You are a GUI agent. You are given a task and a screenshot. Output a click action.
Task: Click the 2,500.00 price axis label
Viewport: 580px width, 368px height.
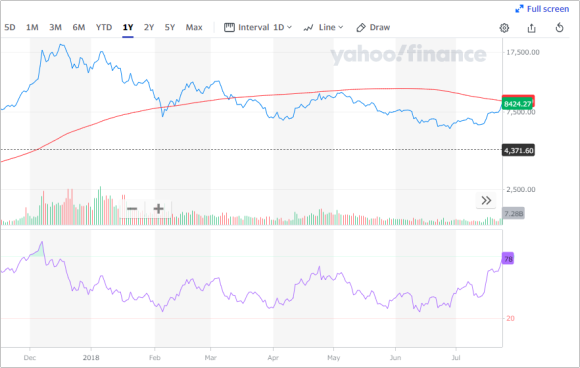click(521, 189)
